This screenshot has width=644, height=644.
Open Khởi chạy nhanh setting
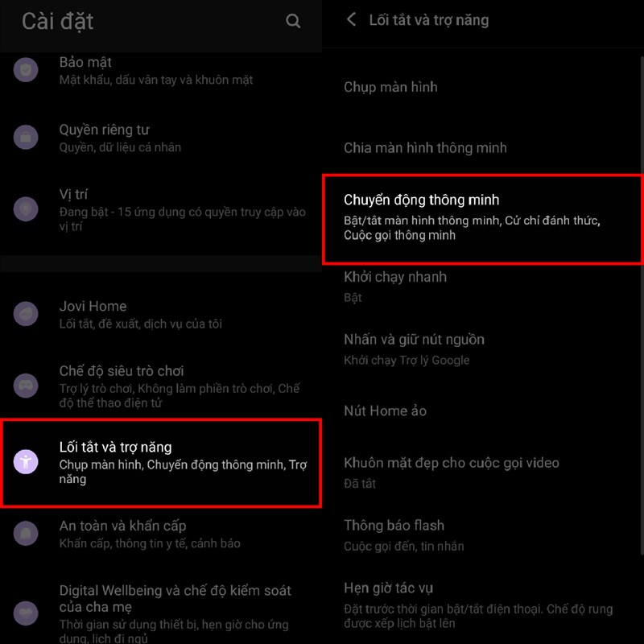coord(481,287)
